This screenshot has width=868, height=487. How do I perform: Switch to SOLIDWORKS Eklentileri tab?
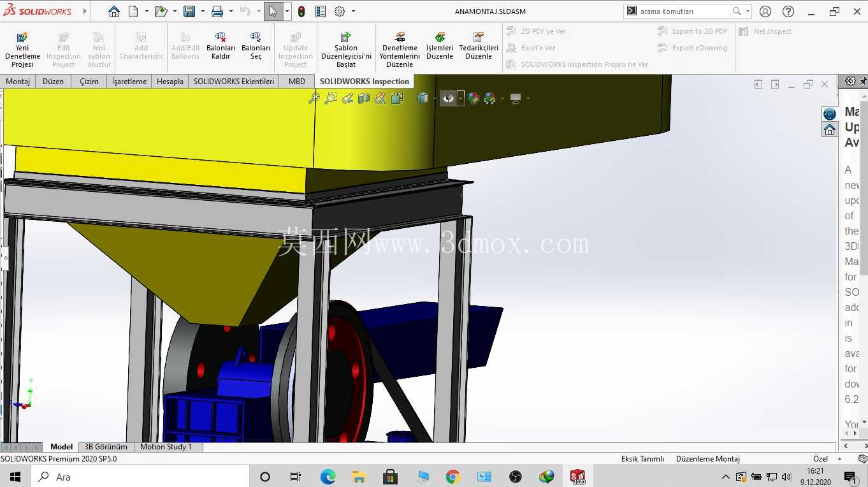click(234, 81)
